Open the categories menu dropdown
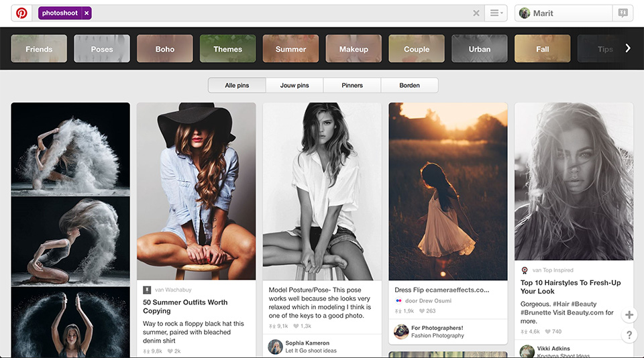This screenshot has width=644, height=358. pos(496,13)
